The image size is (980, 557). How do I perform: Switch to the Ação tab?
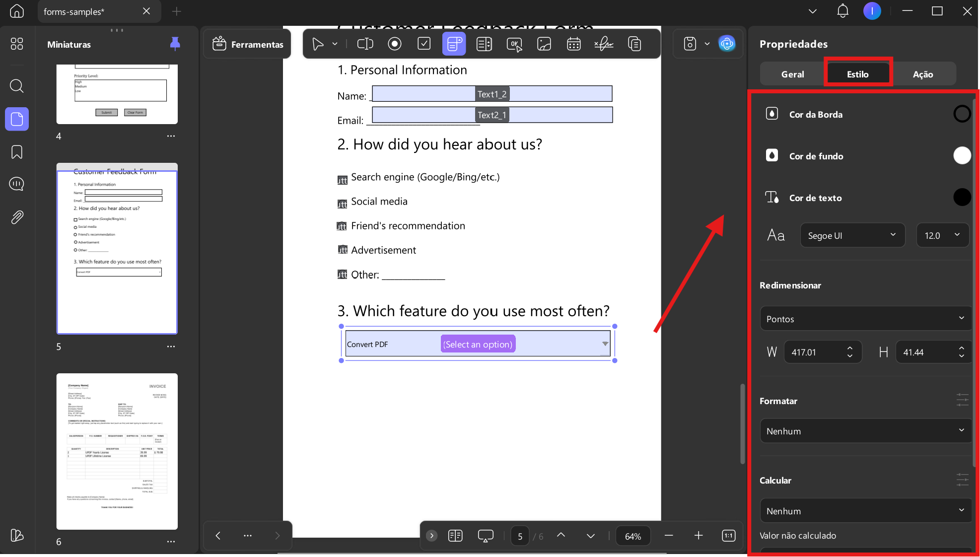point(923,74)
